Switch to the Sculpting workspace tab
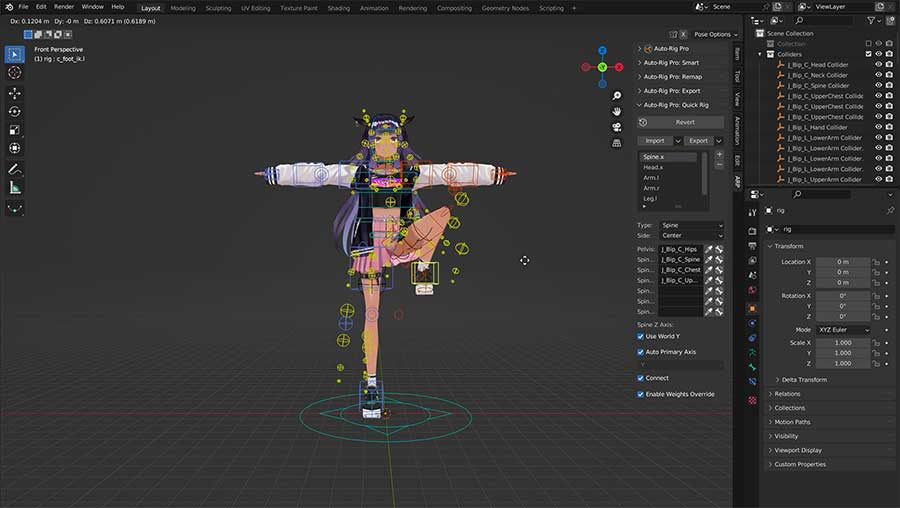This screenshot has height=508, width=900. (x=218, y=8)
